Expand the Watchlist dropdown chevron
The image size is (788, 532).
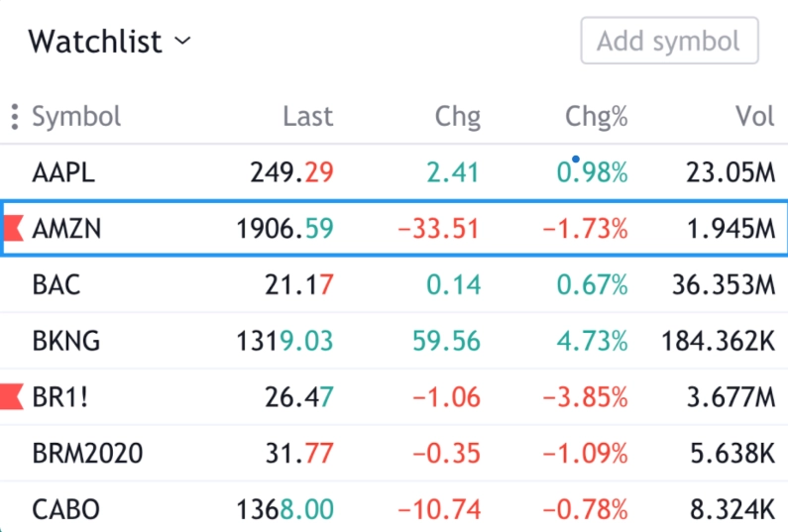click(x=181, y=42)
